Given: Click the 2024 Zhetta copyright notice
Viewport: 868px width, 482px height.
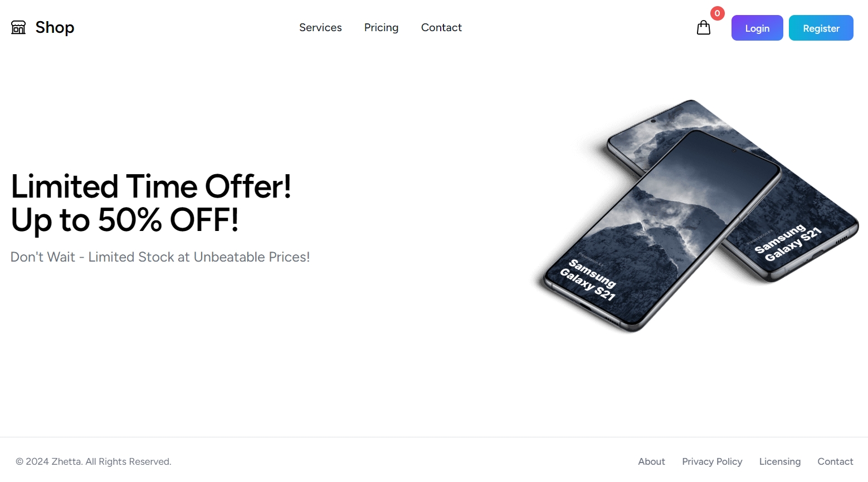Looking at the screenshot, I should click(94, 461).
